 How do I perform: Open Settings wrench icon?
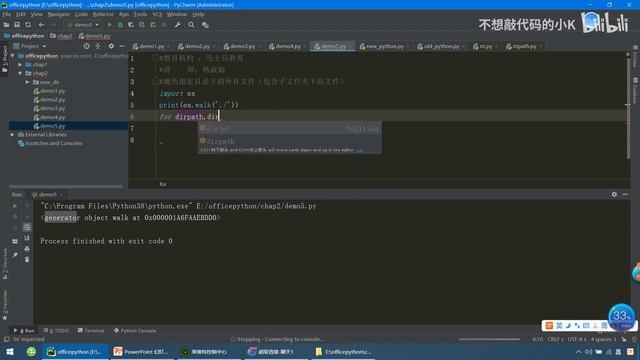point(178,25)
